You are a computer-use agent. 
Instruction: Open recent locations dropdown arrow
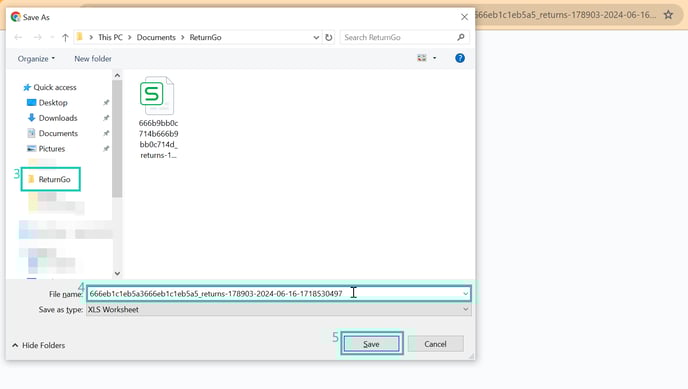click(x=52, y=38)
